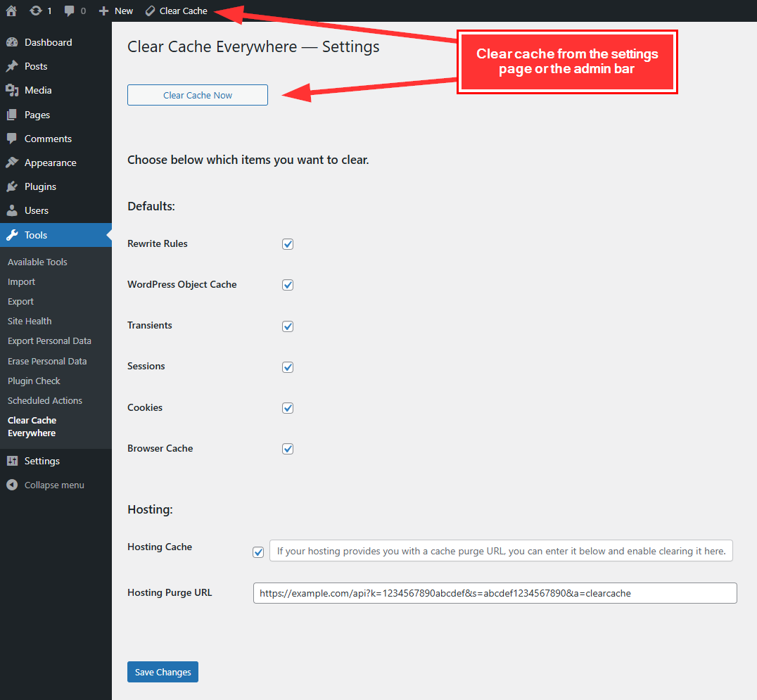Go to the Media menu
The height and width of the screenshot is (700, 757).
[x=38, y=90]
